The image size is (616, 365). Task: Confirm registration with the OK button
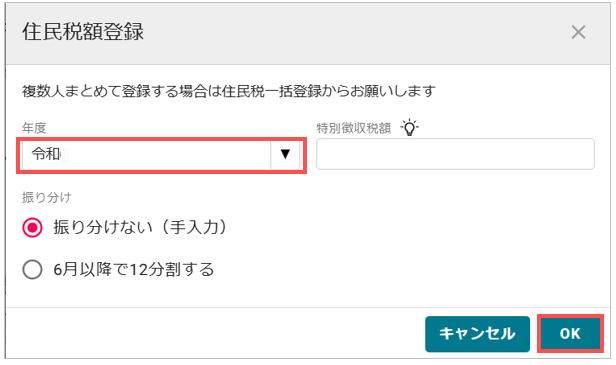click(570, 334)
